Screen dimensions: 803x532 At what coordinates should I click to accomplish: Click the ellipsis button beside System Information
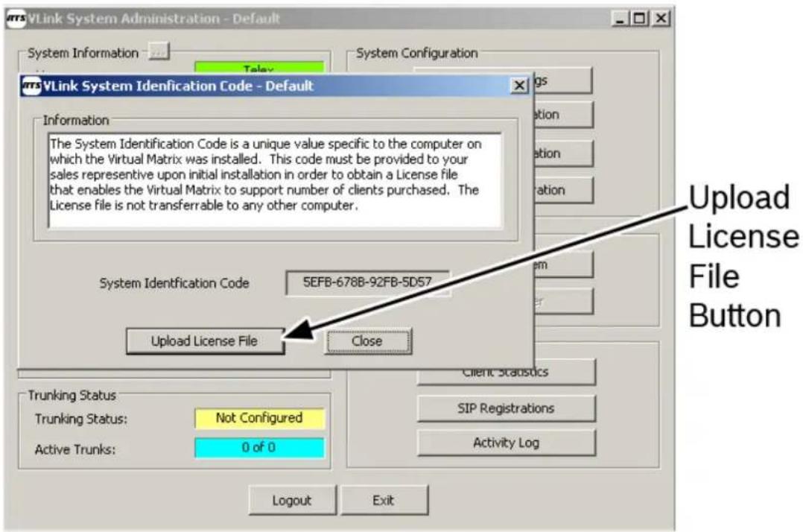tap(159, 51)
